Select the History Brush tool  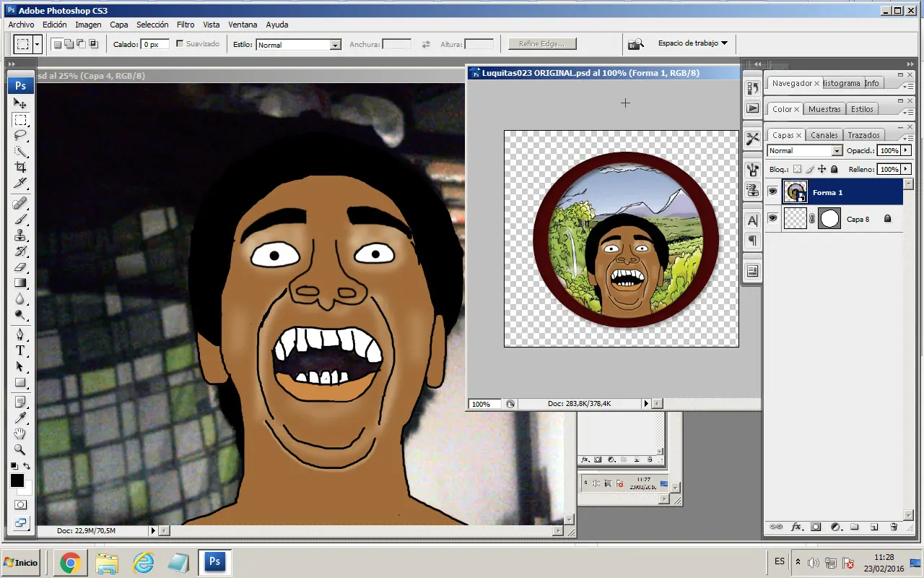(x=20, y=251)
